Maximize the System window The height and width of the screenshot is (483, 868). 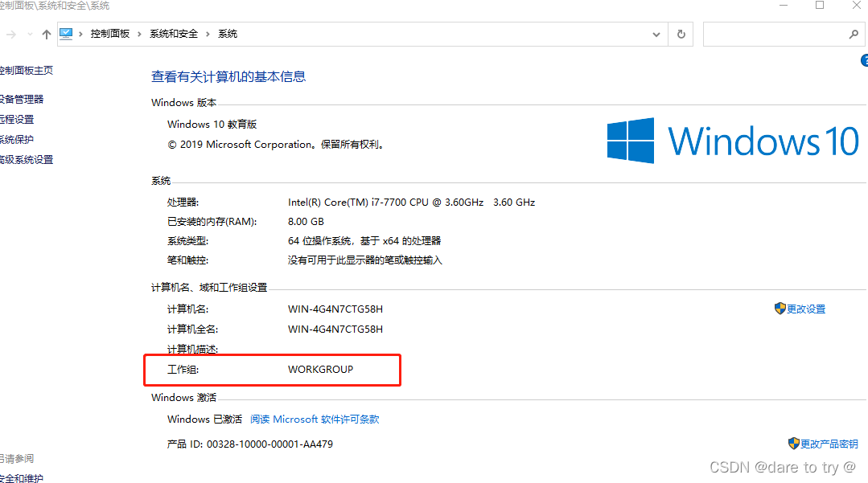pyautogui.click(x=820, y=5)
